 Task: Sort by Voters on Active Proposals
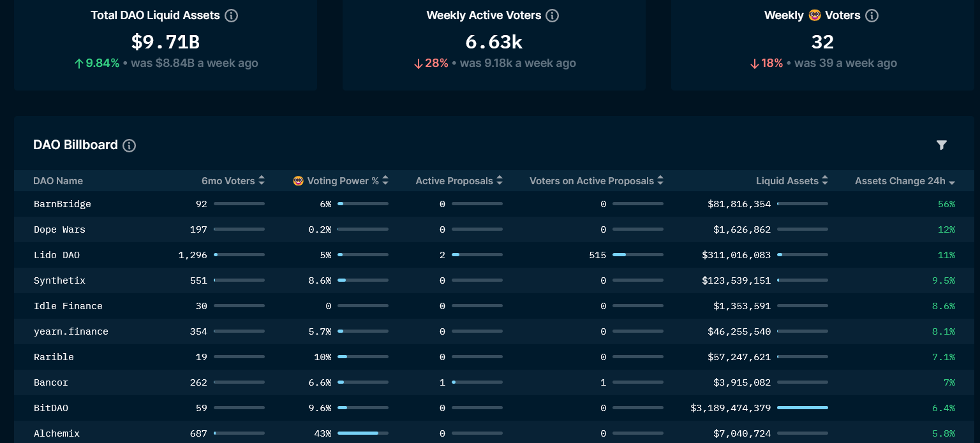pos(597,181)
